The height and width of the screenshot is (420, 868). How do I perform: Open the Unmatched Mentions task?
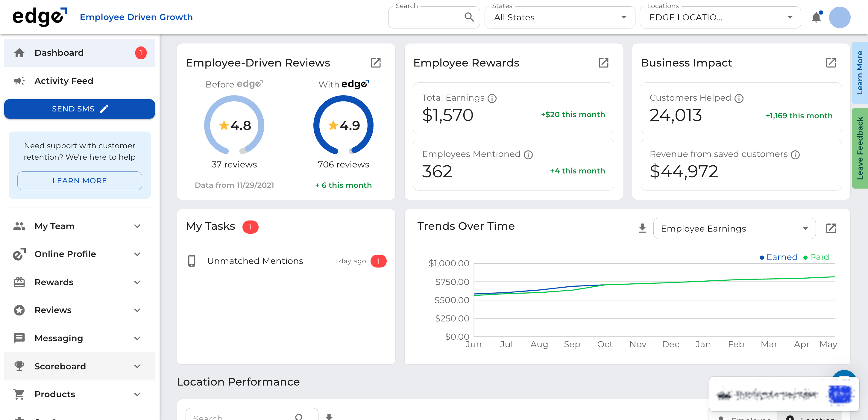point(286,261)
